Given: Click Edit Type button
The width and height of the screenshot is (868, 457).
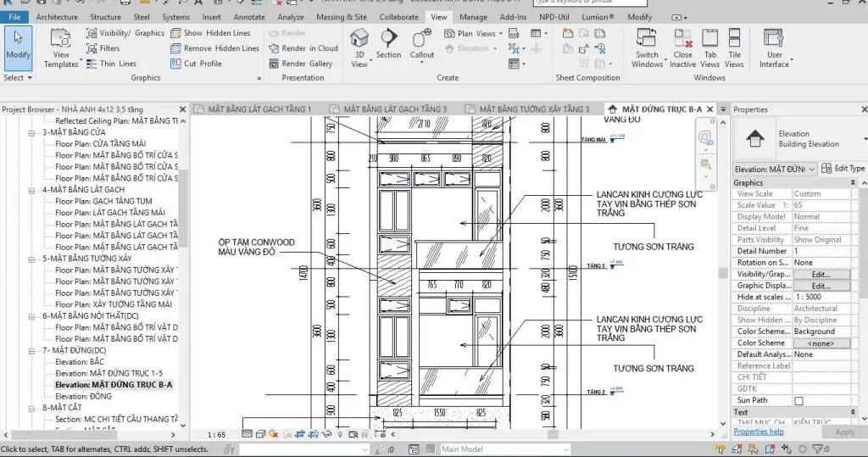Looking at the screenshot, I should pos(843,169).
